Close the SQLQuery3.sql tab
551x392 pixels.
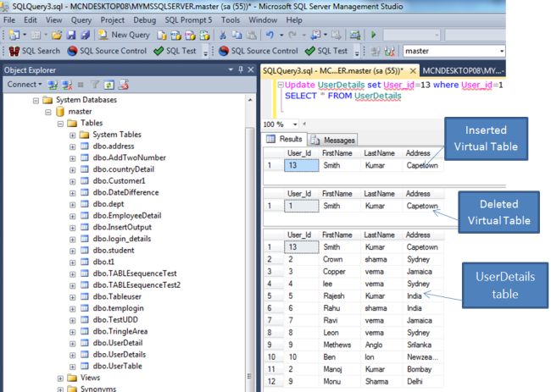point(411,71)
